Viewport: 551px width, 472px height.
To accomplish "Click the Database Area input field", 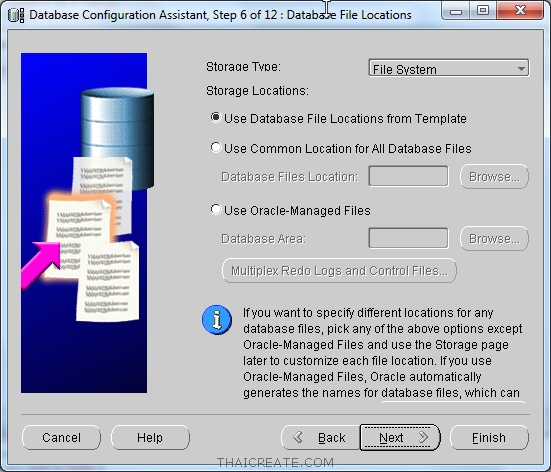I will click(408, 238).
